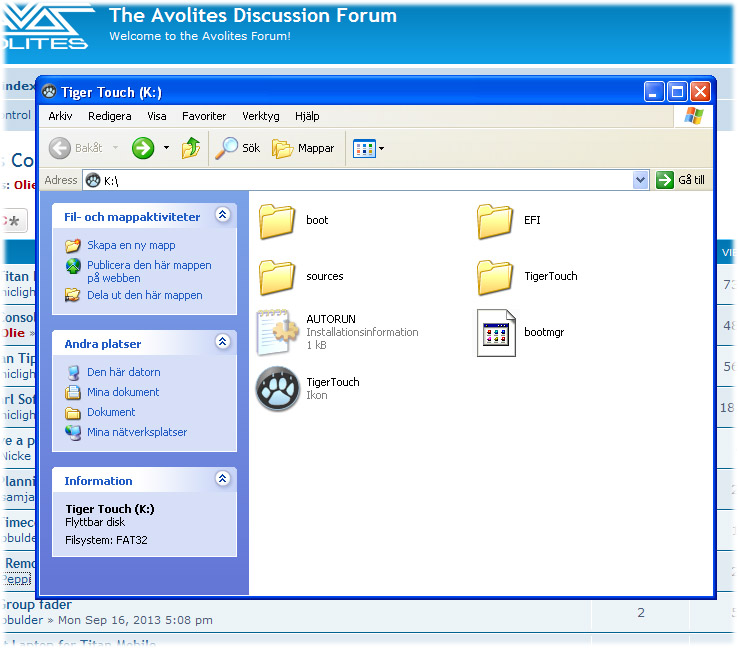The width and height of the screenshot is (738, 648).
Task: Click the Dokument link in Andra platser
Action: pyautogui.click(x=111, y=412)
